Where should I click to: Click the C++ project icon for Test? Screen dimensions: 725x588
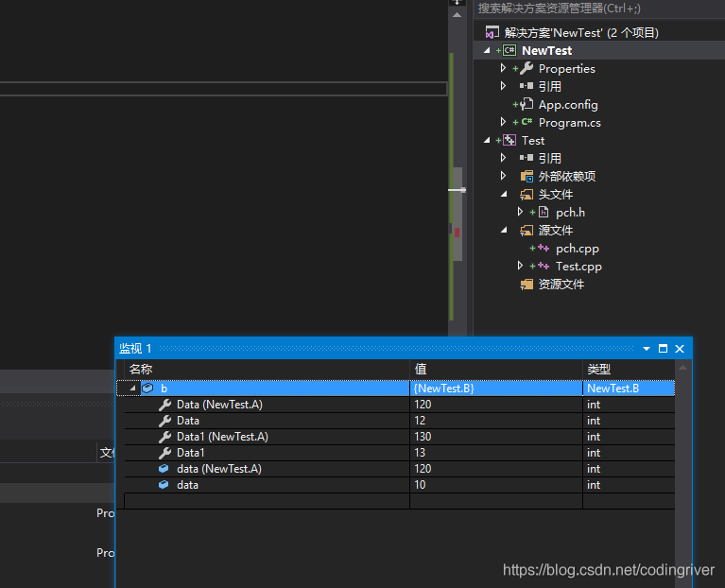509,140
